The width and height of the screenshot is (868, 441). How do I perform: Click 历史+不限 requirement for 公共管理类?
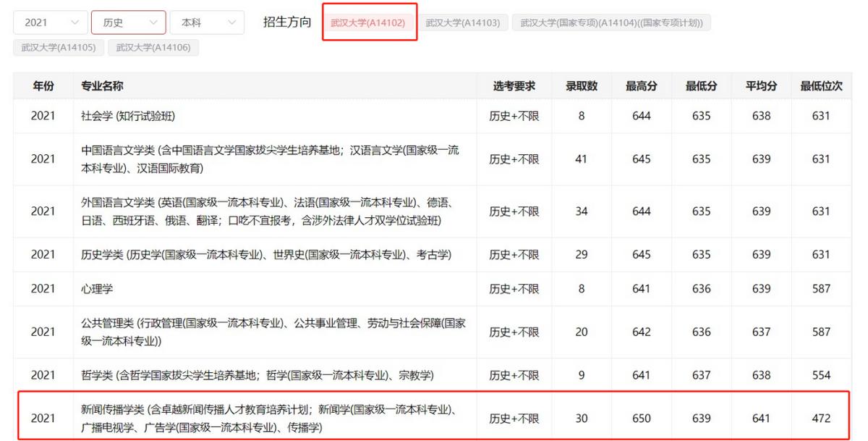[x=513, y=332]
